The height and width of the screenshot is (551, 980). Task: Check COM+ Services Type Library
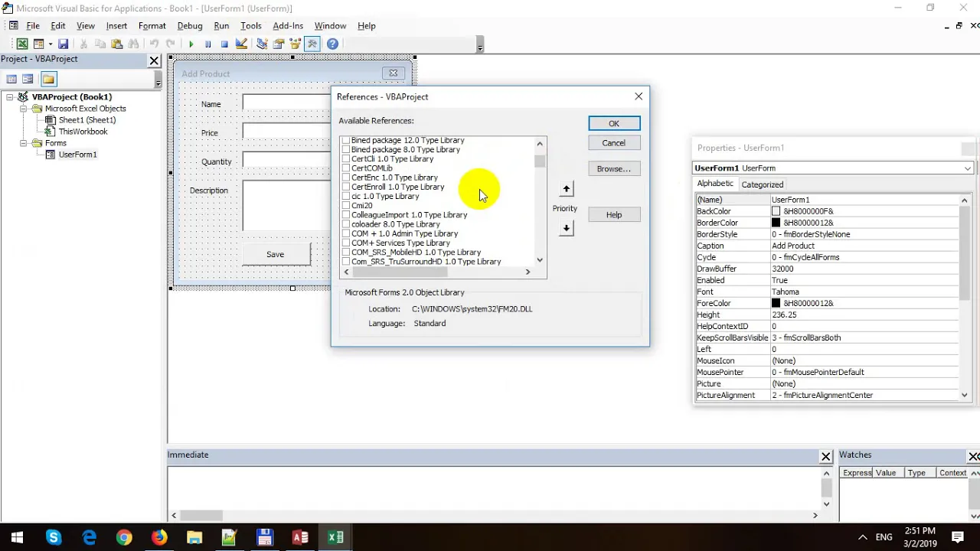tap(346, 243)
